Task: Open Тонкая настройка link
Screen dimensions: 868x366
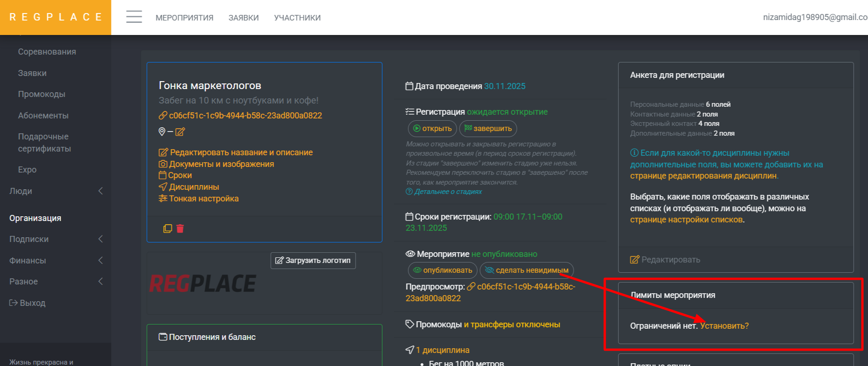Action: point(199,199)
